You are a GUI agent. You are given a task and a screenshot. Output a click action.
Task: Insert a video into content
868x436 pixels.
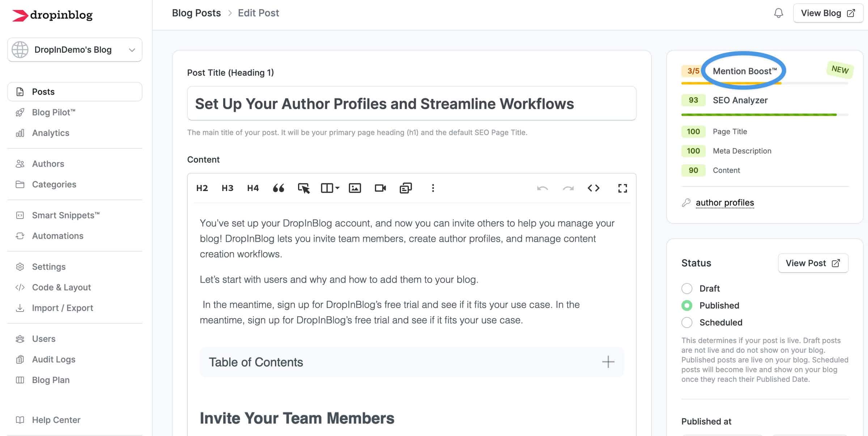[x=380, y=188]
